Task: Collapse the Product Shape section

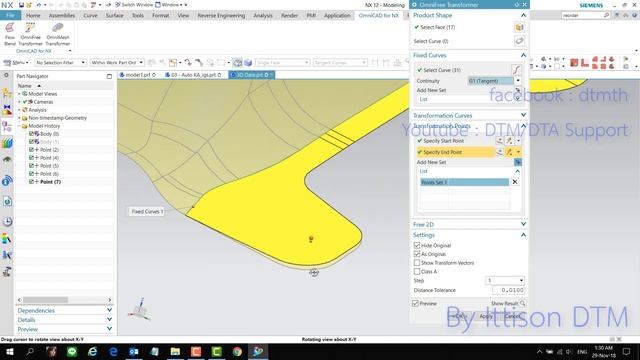Action: (523, 15)
